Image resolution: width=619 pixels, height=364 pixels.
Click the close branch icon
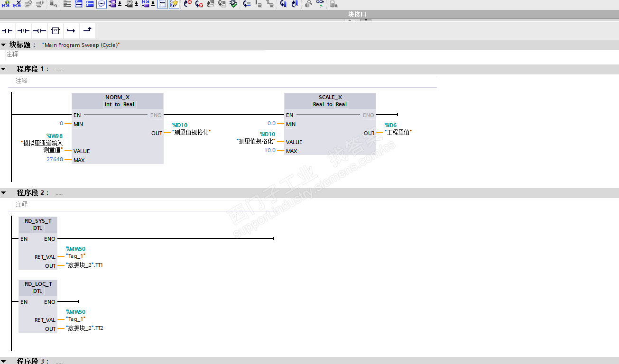coord(87,31)
